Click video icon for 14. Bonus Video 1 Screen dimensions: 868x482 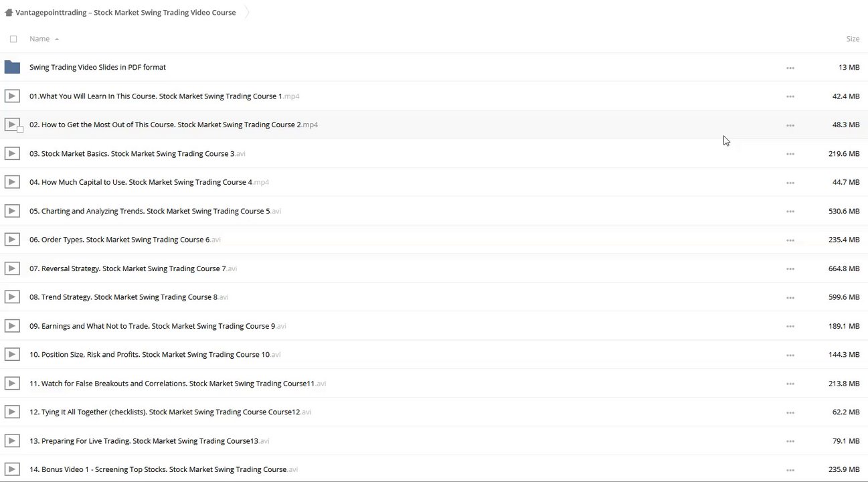(x=12, y=470)
